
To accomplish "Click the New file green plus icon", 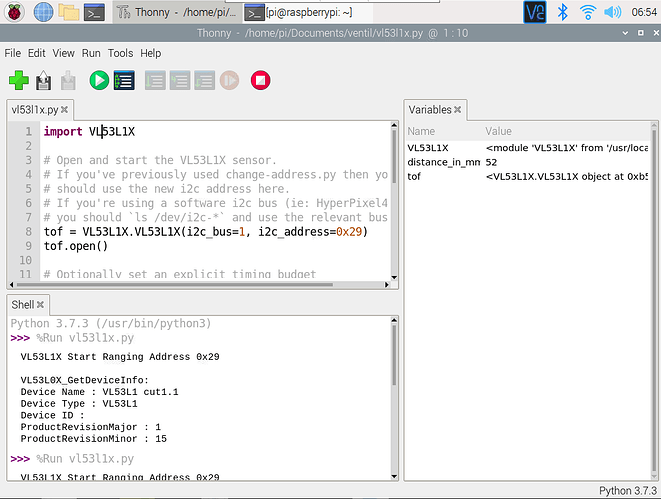I will coord(18,80).
